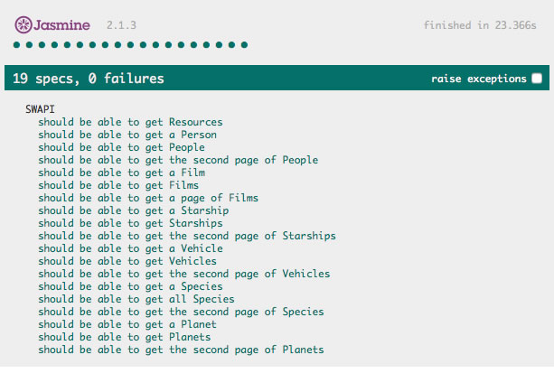
Task: Click 'second page of Starships' spec link
Action: click(x=187, y=236)
